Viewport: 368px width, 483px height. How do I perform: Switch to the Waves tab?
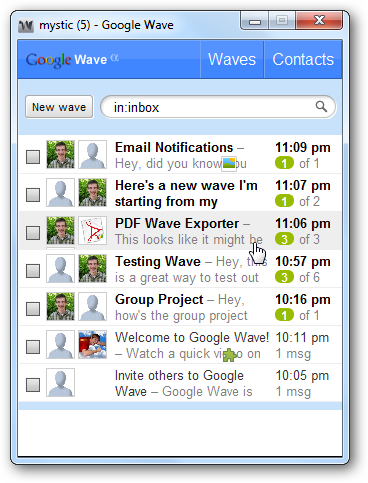click(x=232, y=60)
